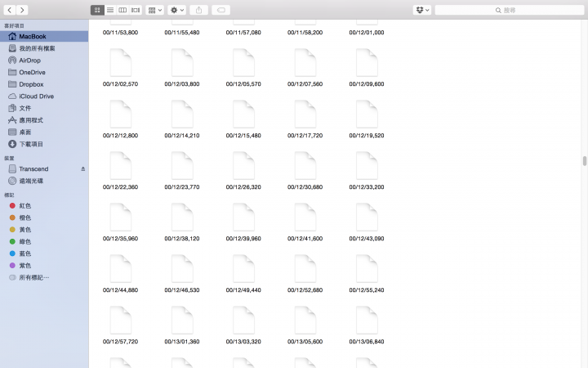Image resolution: width=588 pixels, height=368 pixels.
Task: Select file icon 00/12/49,440
Action: tap(243, 268)
